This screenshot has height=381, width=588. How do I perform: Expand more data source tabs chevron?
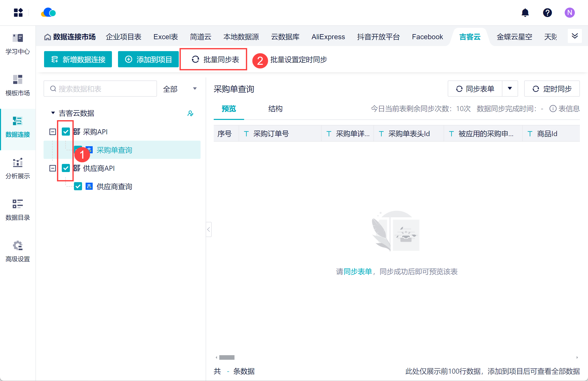pos(575,36)
